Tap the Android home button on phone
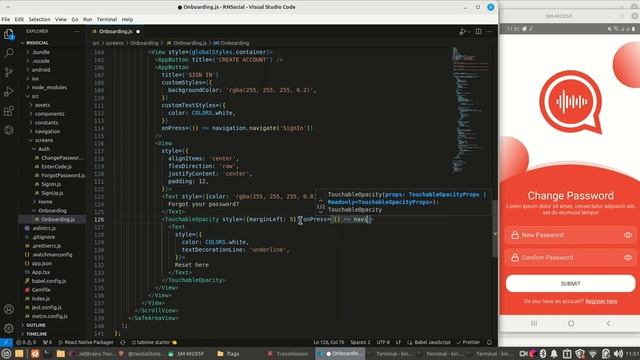Screen dimensions: 640x360 pyautogui.click(x=571, y=323)
